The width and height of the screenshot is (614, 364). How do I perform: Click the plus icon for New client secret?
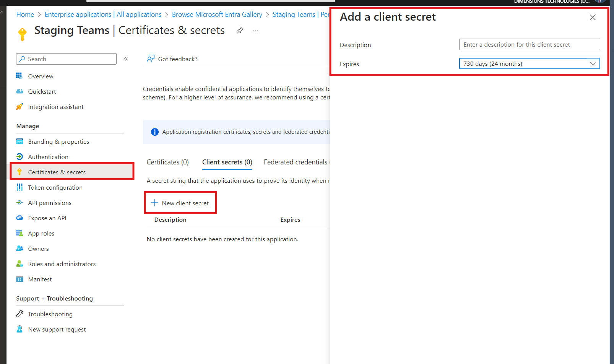(x=154, y=203)
